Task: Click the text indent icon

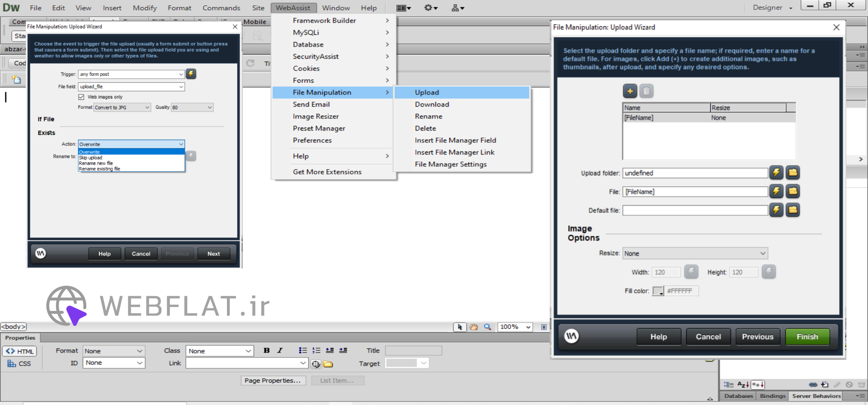Action: [343, 350]
